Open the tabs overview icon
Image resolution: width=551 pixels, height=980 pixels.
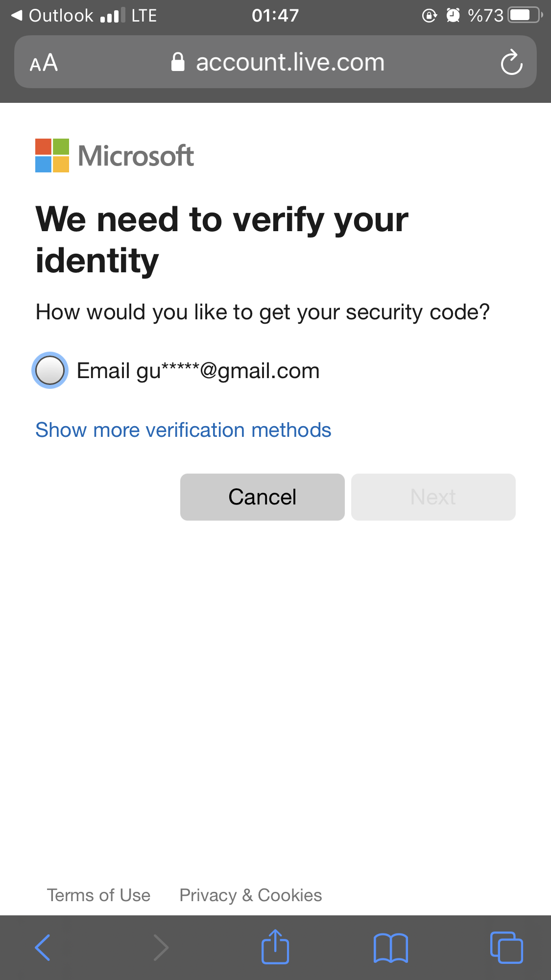point(506,948)
